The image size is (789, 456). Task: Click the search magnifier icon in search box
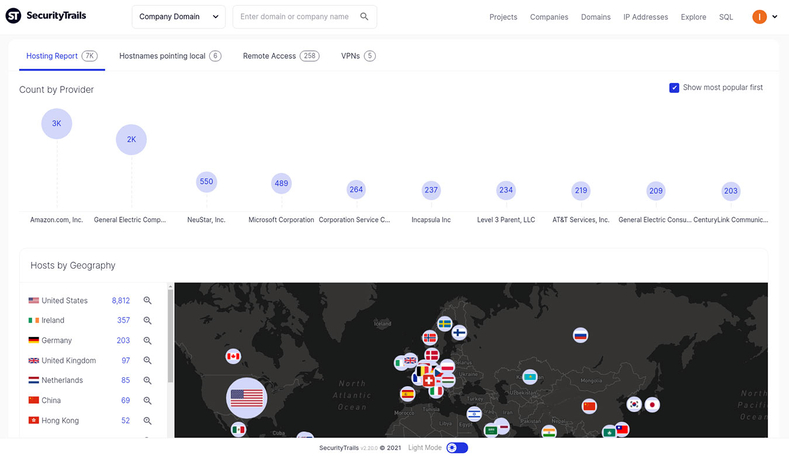pos(364,17)
